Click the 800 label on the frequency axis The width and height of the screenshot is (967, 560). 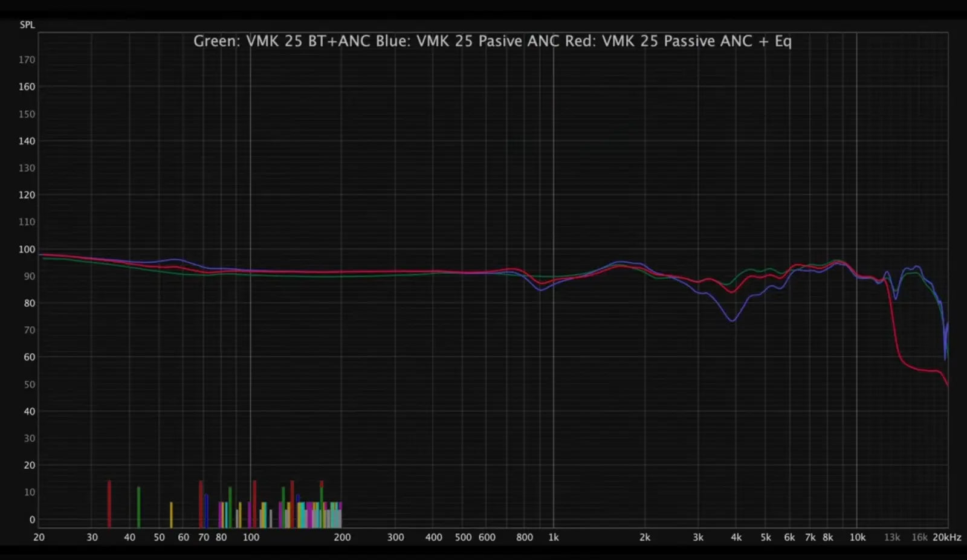click(525, 537)
